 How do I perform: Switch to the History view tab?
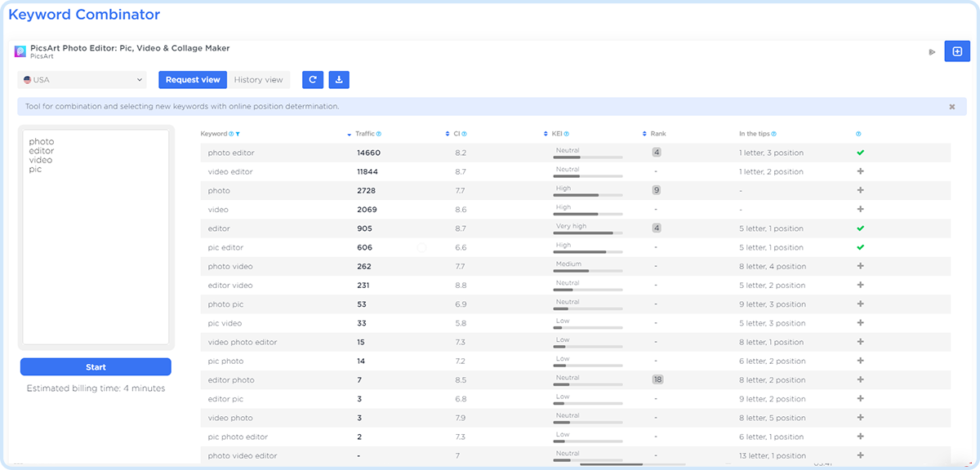[258, 80]
